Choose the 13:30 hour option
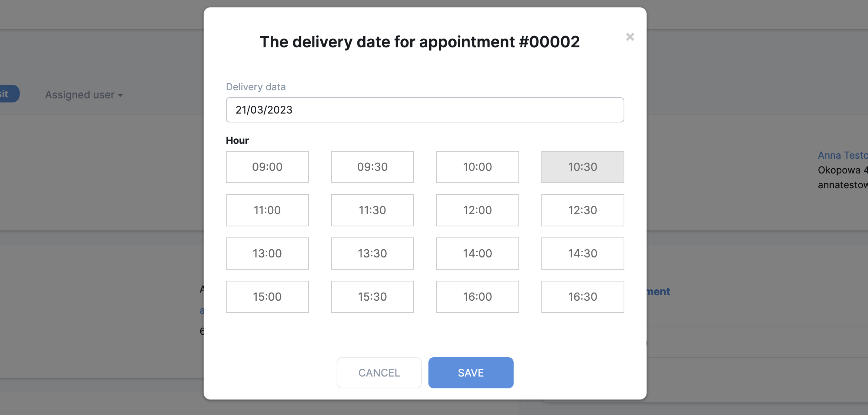The image size is (868, 415). pyautogui.click(x=372, y=253)
